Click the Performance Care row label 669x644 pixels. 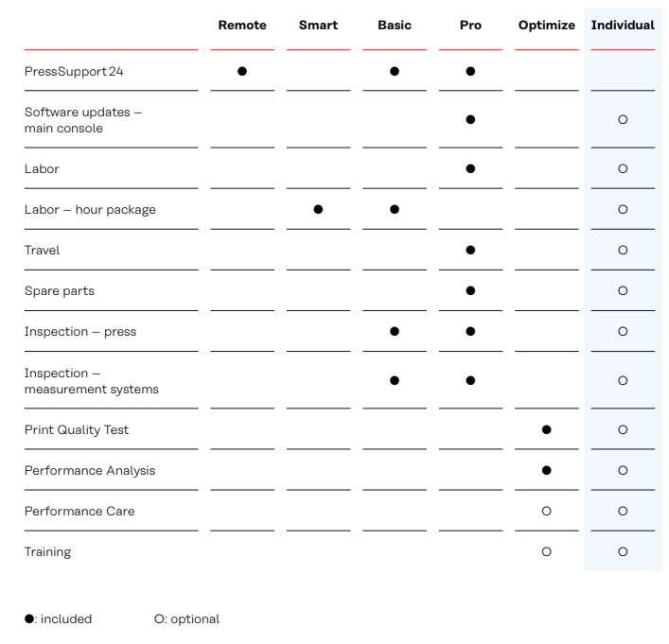(x=79, y=511)
